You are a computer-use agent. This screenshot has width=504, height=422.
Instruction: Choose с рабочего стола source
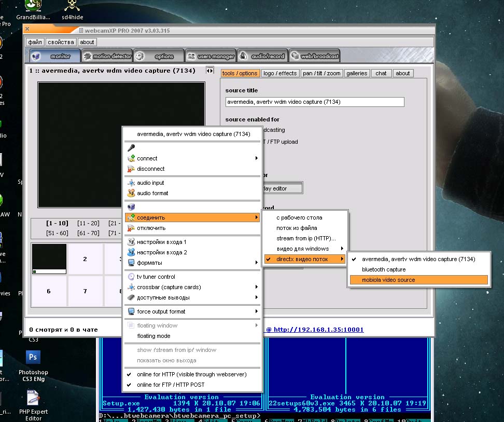305,217
